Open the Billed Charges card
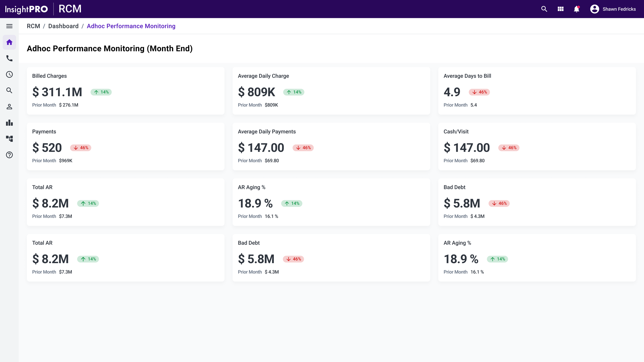The image size is (644, 362). (x=125, y=91)
